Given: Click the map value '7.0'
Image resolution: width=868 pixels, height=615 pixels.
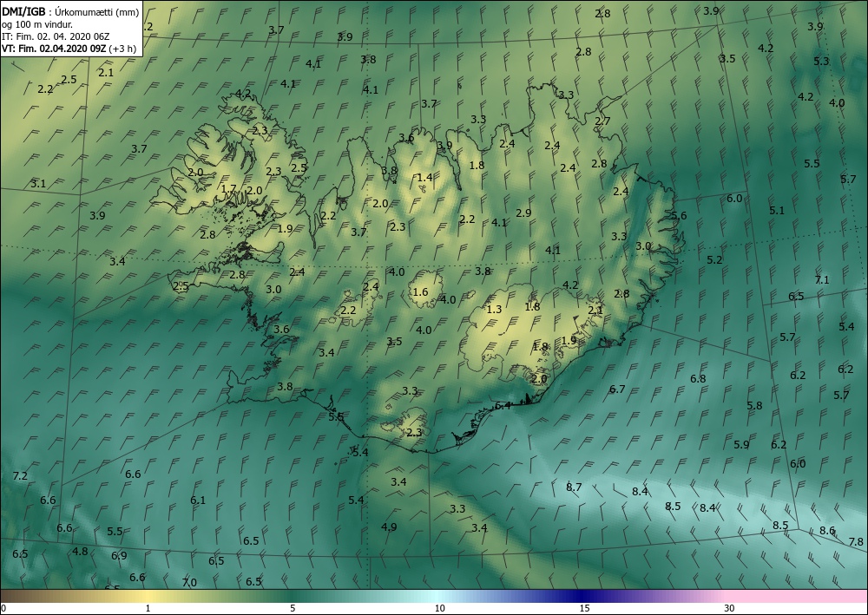Looking at the screenshot, I should coord(189,582).
